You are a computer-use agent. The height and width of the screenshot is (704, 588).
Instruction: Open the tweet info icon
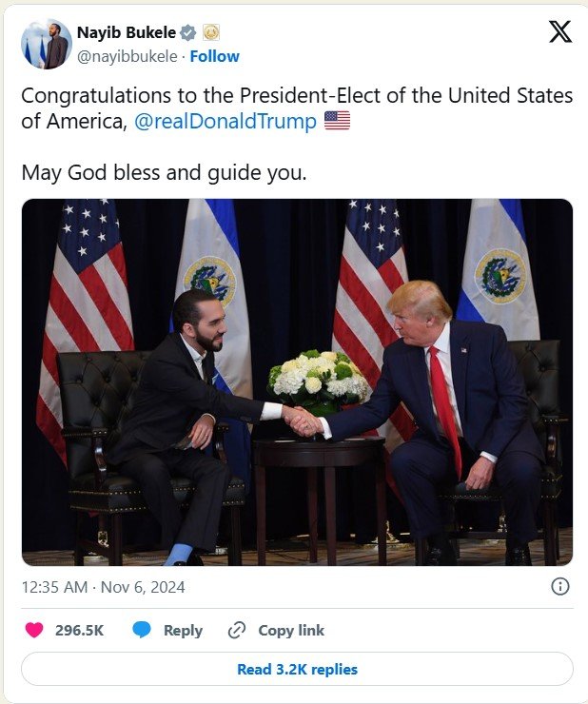click(x=561, y=586)
